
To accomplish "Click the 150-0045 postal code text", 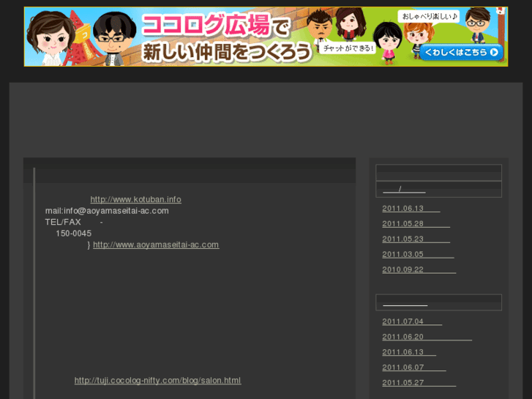I will [x=74, y=234].
